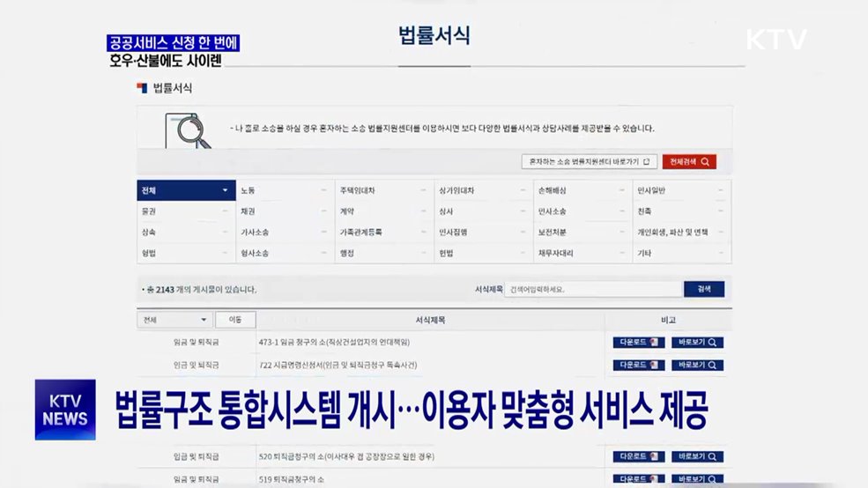Image resolution: width=868 pixels, height=488 pixels.
Task: Preview 473-1 임금 청구의 소 with 바로보기
Action: (x=697, y=343)
